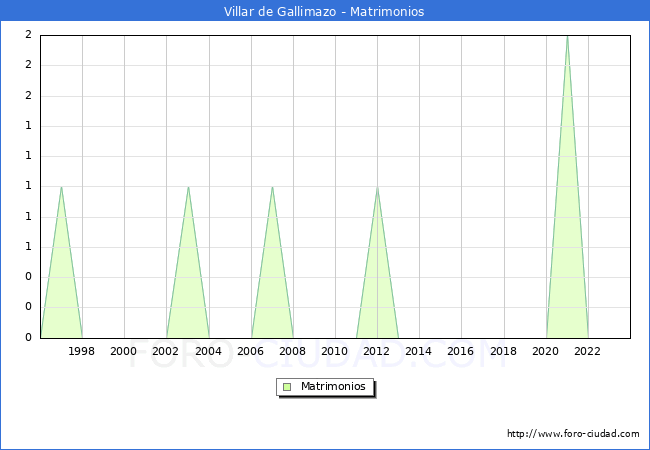The height and width of the screenshot is (450, 650).
Task: Pick the 2008 x-axis label
Action: point(292,351)
